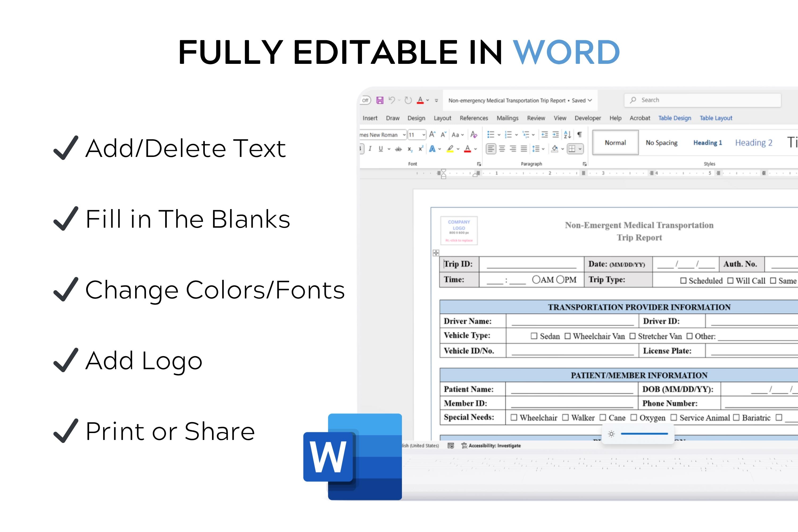This screenshot has height=532, width=798.
Task: Increase paragraph indent
Action: [x=555, y=135]
